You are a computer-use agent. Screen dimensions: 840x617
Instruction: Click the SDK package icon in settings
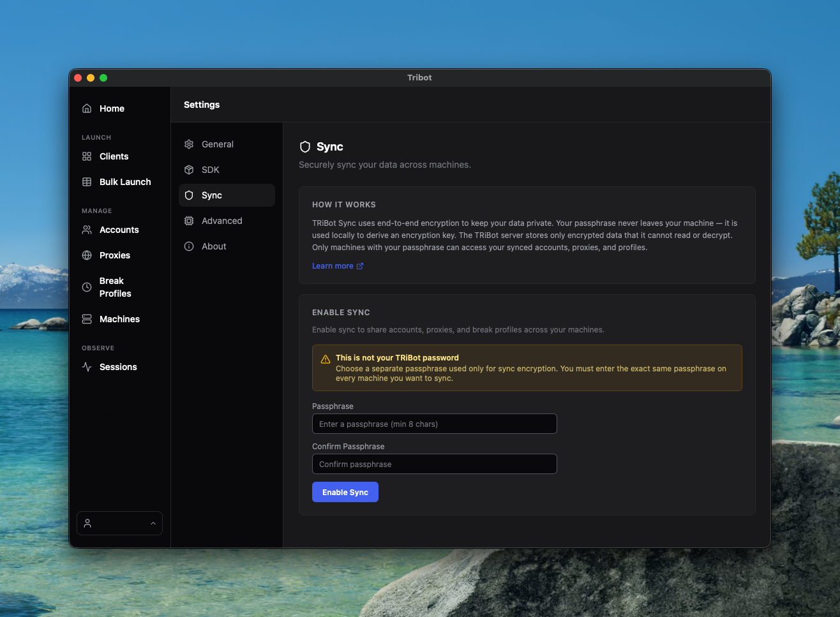189,170
